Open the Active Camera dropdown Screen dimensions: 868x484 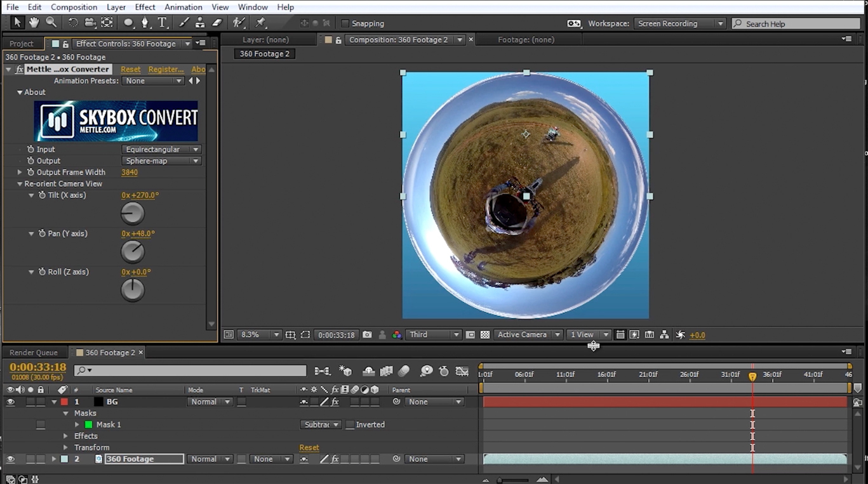tap(528, 334)
